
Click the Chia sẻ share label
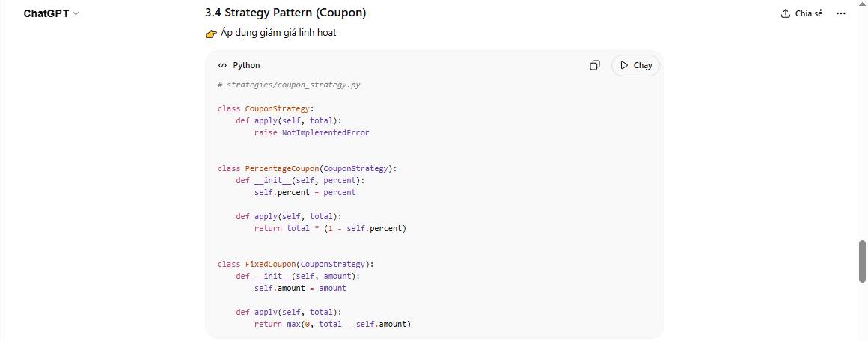(x=809, y=13)
